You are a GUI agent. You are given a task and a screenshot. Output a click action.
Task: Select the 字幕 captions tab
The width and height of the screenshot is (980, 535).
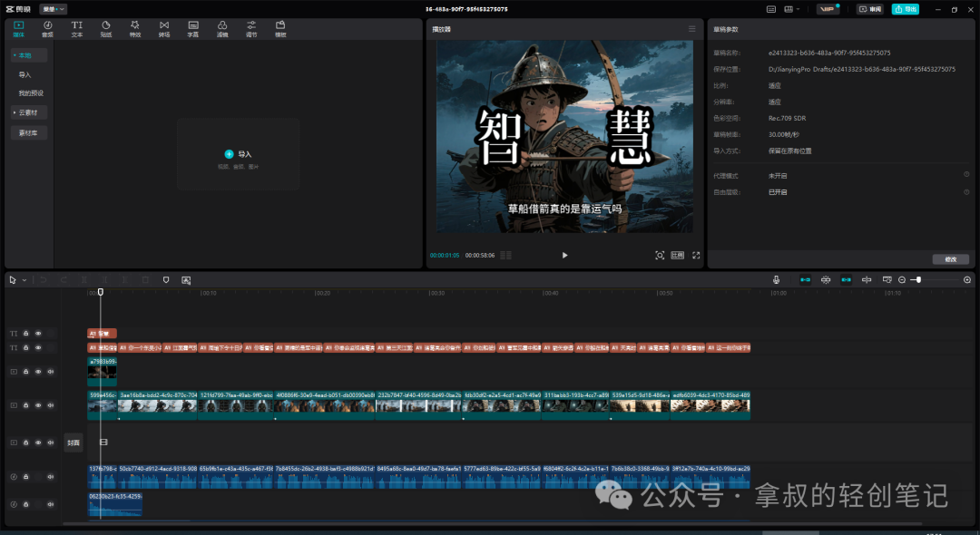click(x=193, y=29)
